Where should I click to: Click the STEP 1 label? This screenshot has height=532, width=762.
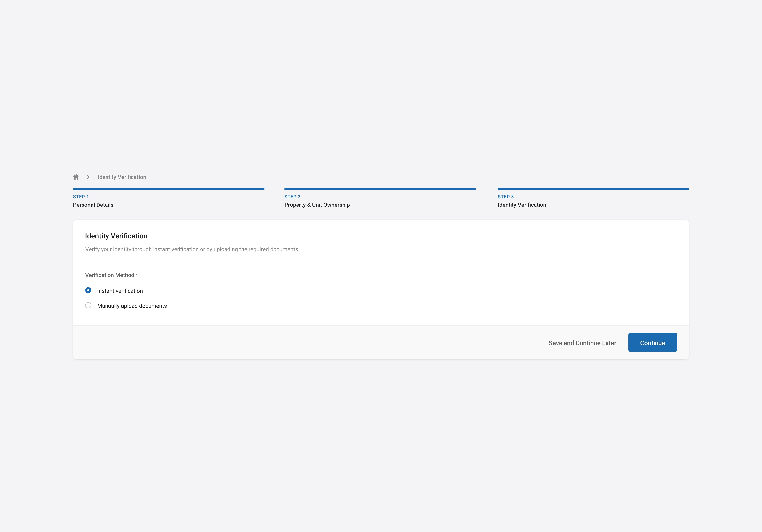tap(81, 197)
